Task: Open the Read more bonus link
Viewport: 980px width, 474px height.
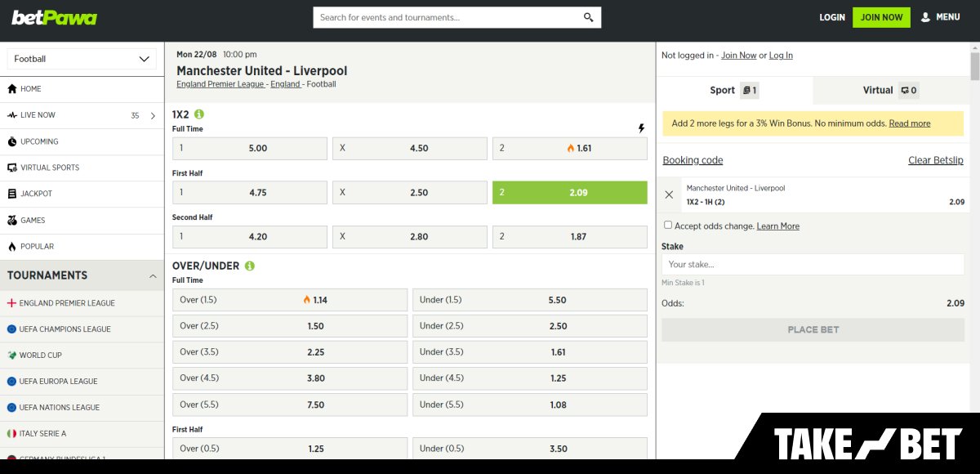Action: (910, 123)
